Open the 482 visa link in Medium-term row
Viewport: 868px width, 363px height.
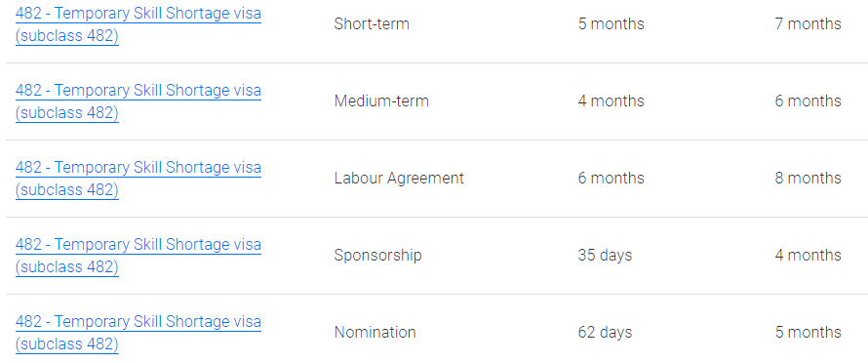coord(138,101)
